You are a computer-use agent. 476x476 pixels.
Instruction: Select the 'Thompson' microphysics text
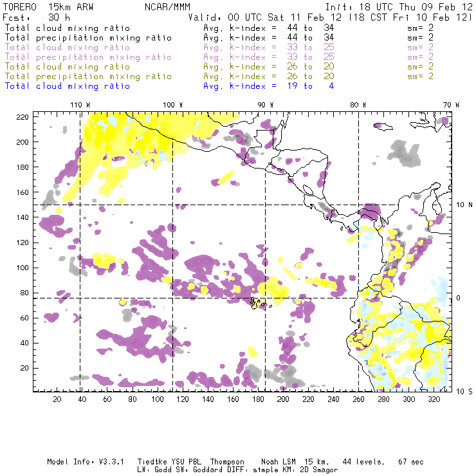click(227, 462)
